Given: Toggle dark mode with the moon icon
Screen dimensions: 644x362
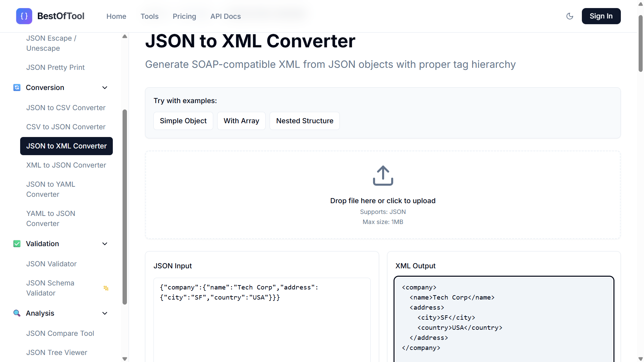Looking at the screenshot, I should tap(570, 16).
